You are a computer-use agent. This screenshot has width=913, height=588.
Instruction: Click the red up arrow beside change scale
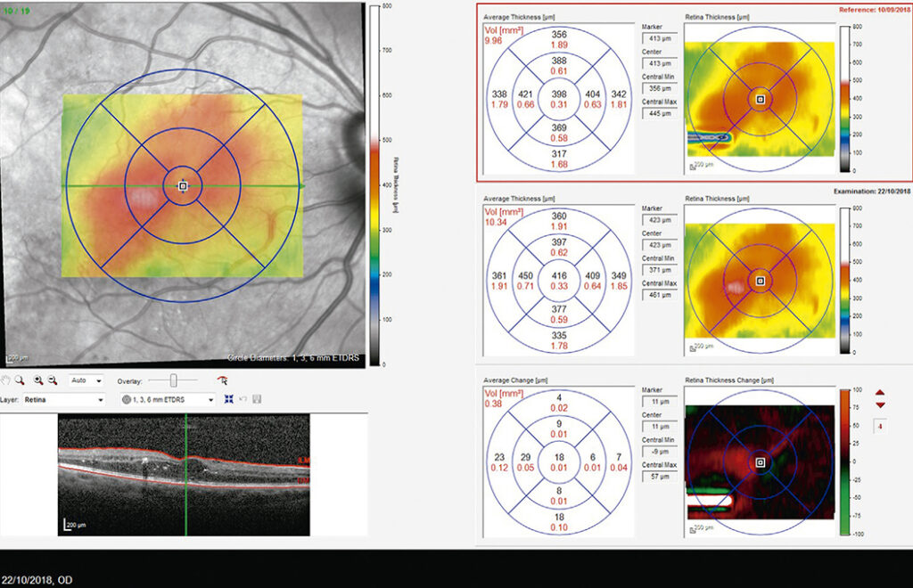tap(881, 393)
